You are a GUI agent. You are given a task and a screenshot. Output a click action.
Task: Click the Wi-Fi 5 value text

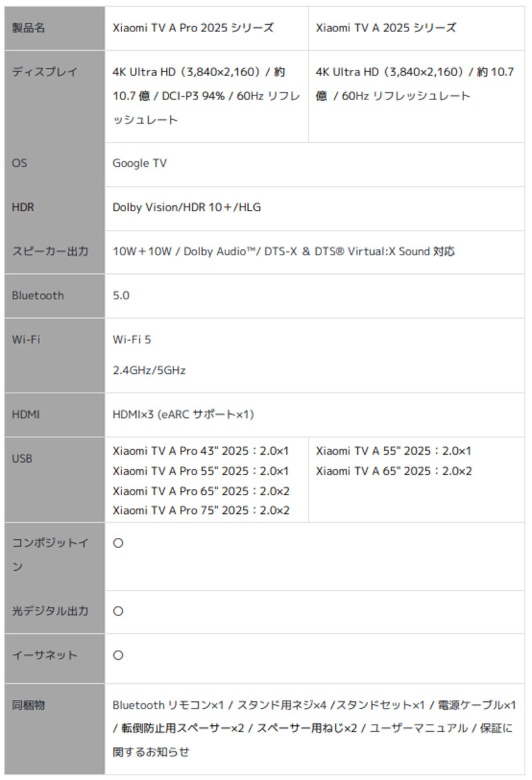click(x=132, y=339)
